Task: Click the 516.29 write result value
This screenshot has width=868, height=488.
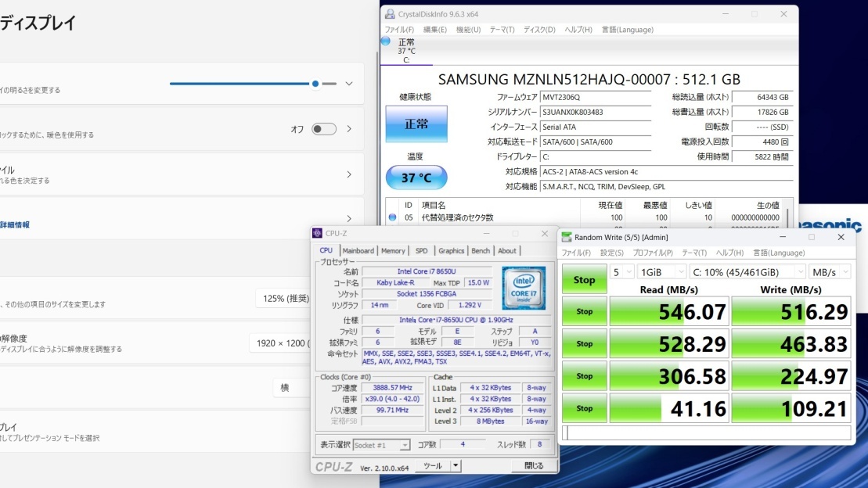Action: [x=791, y=311]
